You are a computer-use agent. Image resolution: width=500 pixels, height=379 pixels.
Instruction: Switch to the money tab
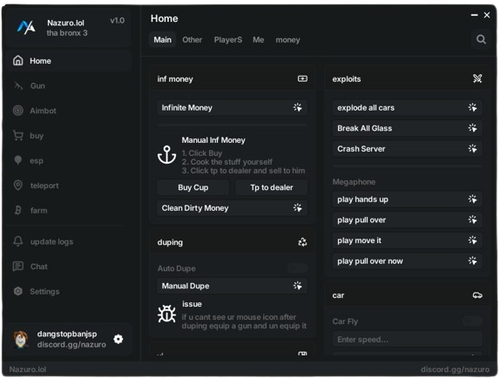pos(288,40)
